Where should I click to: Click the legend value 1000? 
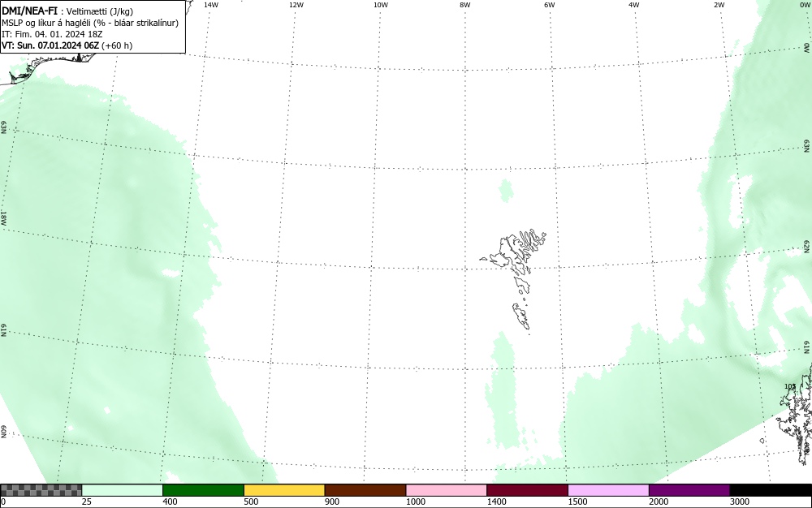(415, 502)
